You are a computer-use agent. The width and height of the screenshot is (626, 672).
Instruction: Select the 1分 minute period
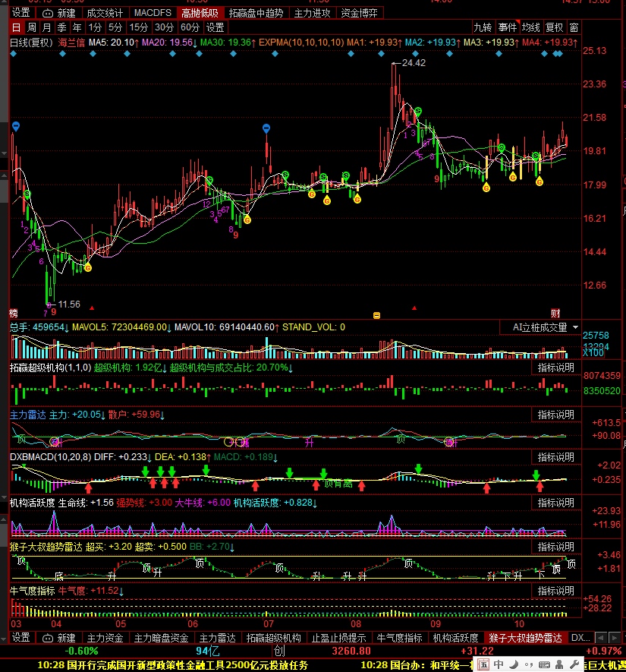95,28
